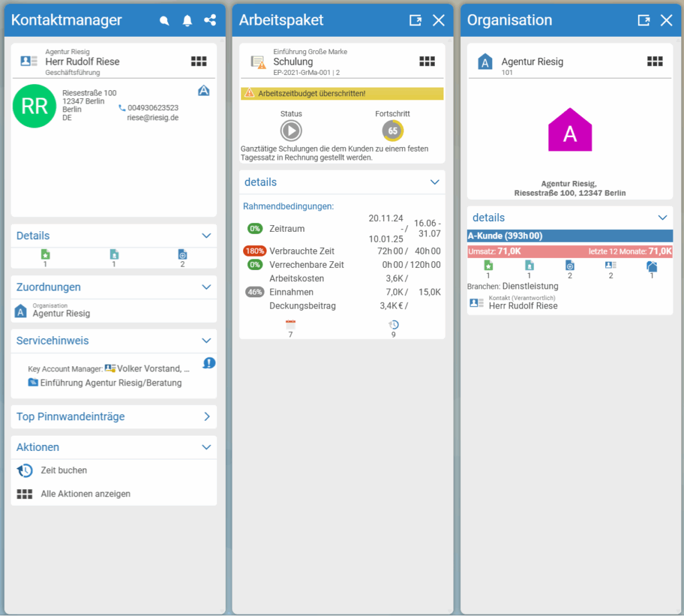
Task: Collapse the Zuordnungen section
Action: click(x=206, y=287)
